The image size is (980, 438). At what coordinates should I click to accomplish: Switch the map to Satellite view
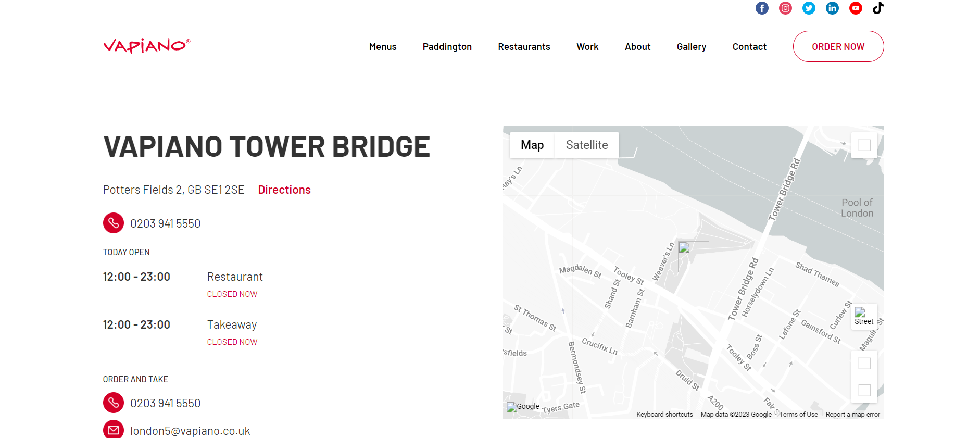pos(587,145)
